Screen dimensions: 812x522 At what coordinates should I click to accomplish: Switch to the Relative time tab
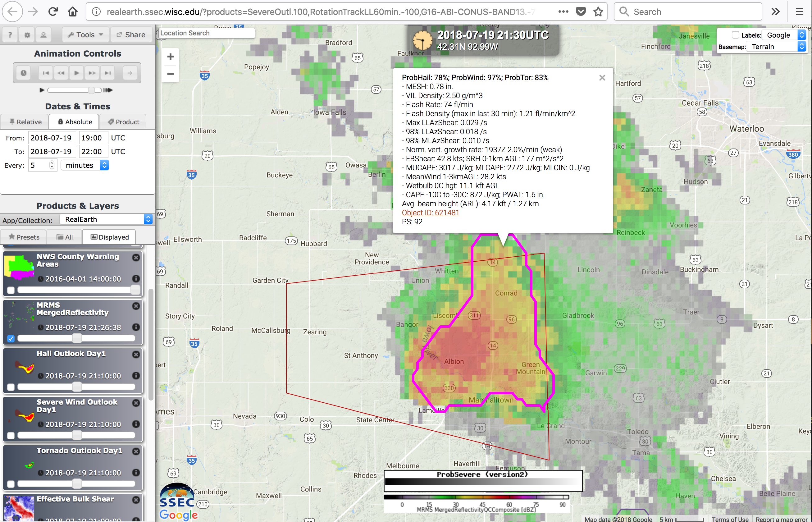25,122
